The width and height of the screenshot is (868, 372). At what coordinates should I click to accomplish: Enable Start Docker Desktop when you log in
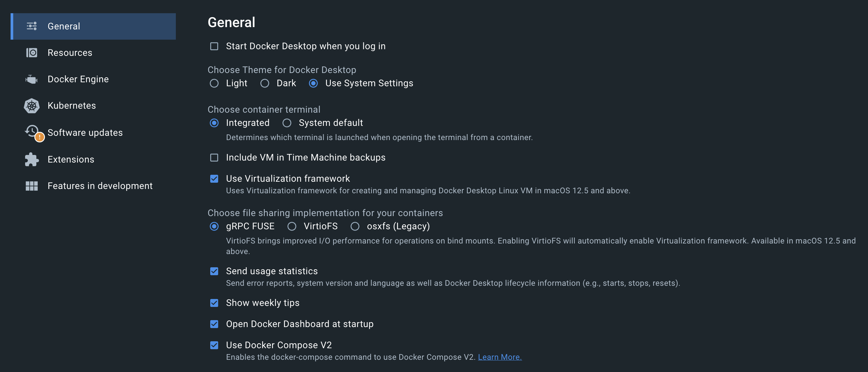[214, 46]
